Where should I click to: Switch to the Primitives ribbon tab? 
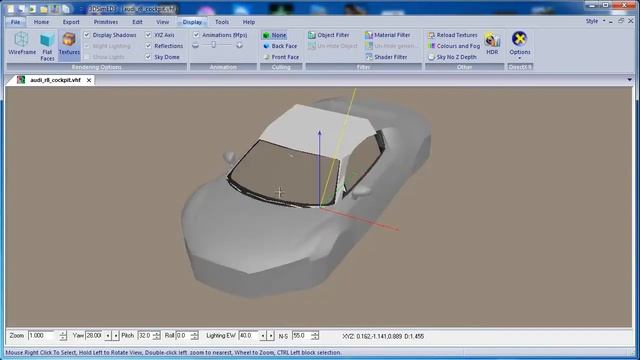(106, 22)
